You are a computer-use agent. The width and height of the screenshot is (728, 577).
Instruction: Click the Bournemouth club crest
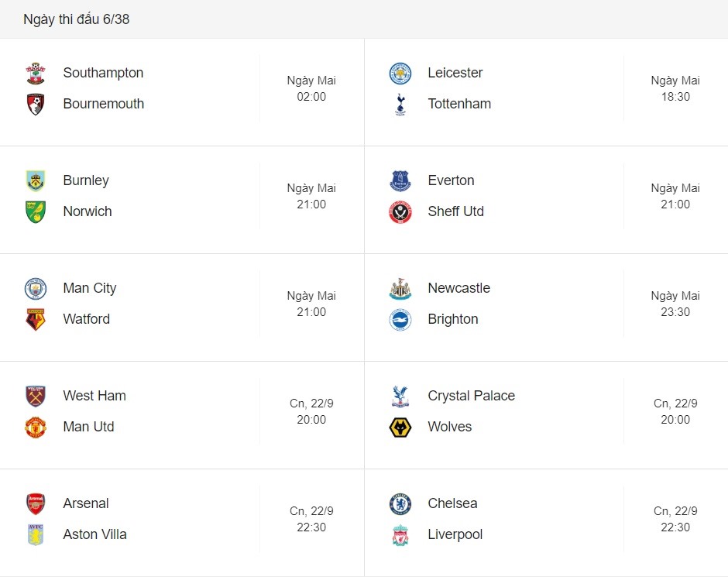point(36,104)
